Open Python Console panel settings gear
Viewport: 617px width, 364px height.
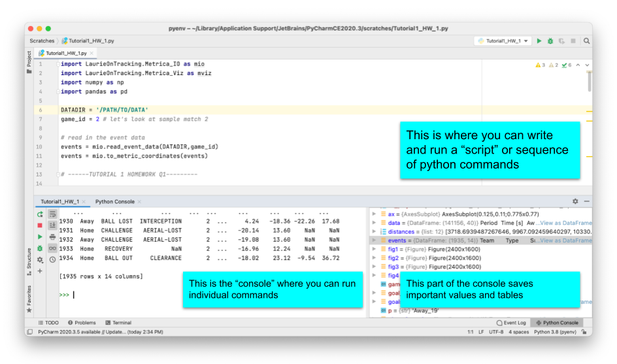575,201
